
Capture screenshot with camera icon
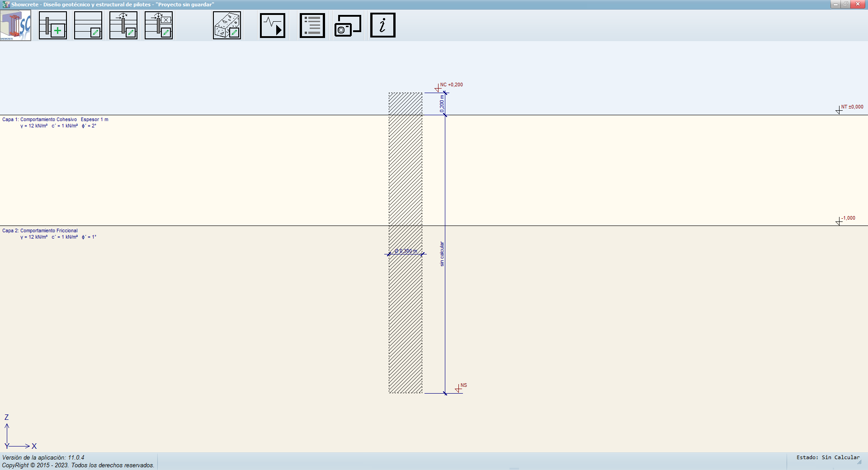click(x=348, y=26)
